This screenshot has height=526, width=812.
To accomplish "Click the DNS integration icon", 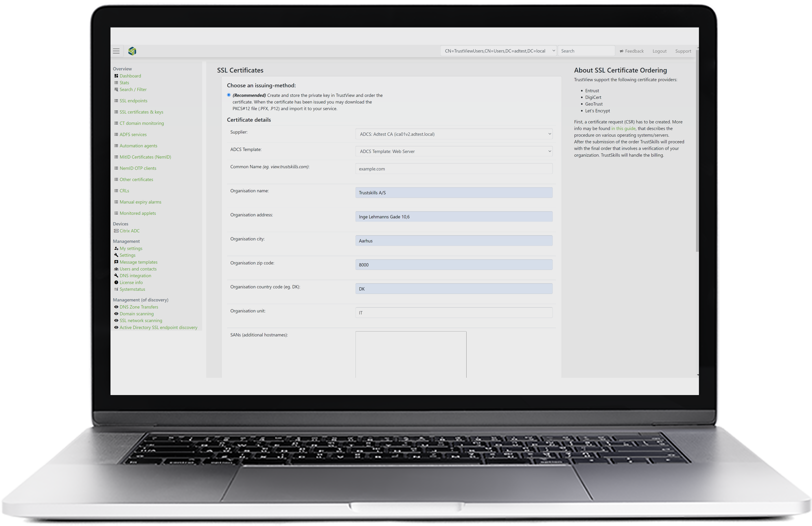I will pos(116,275).
